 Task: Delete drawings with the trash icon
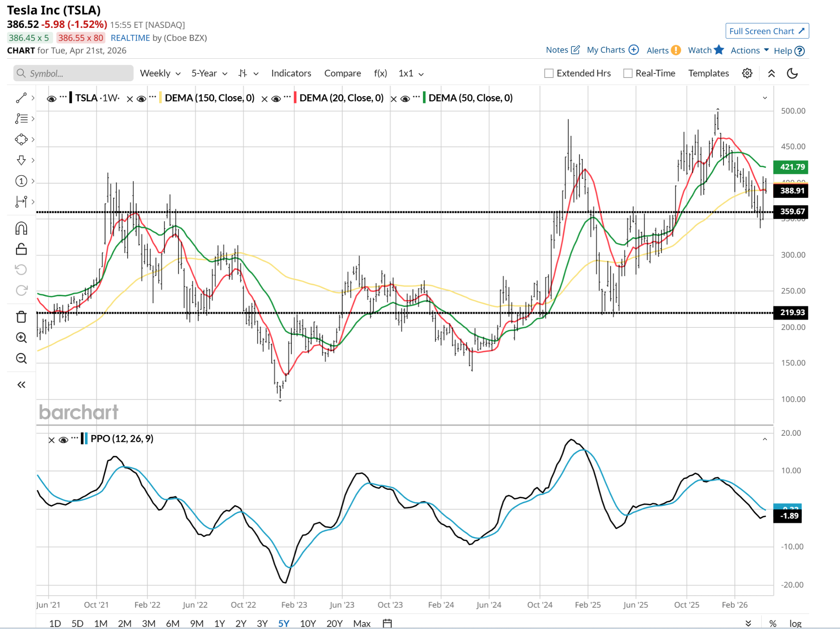[21, 317]
